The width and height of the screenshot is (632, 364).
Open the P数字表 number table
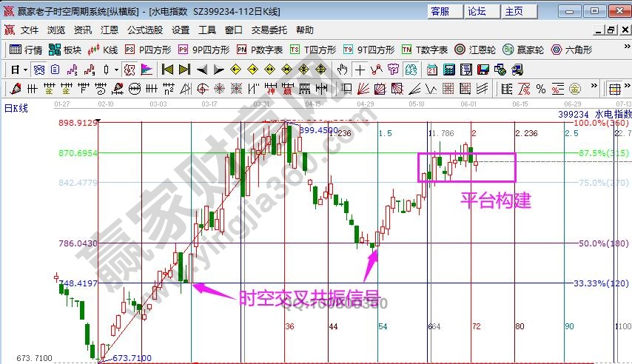pyautogui.click(x=260, y=50)
